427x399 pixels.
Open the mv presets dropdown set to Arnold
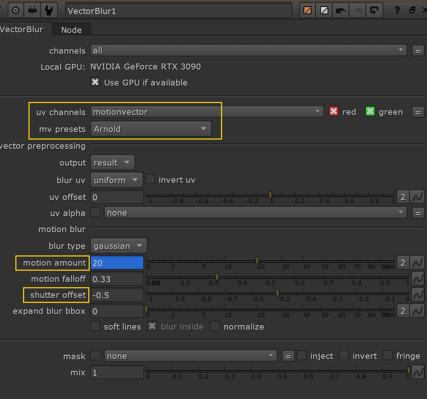151,129
